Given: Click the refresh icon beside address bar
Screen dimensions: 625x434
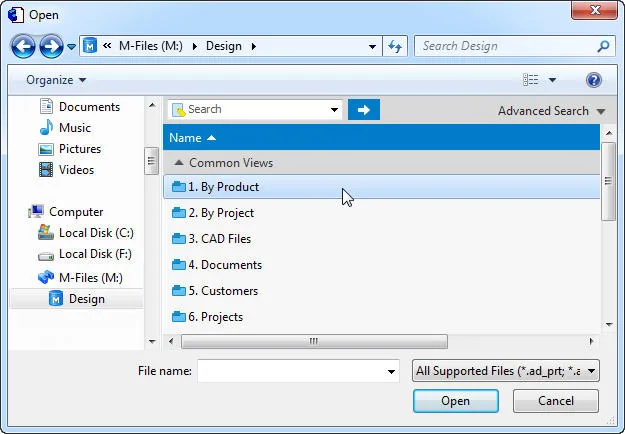Looking at the screenshot, I should [x=395, y=46].
